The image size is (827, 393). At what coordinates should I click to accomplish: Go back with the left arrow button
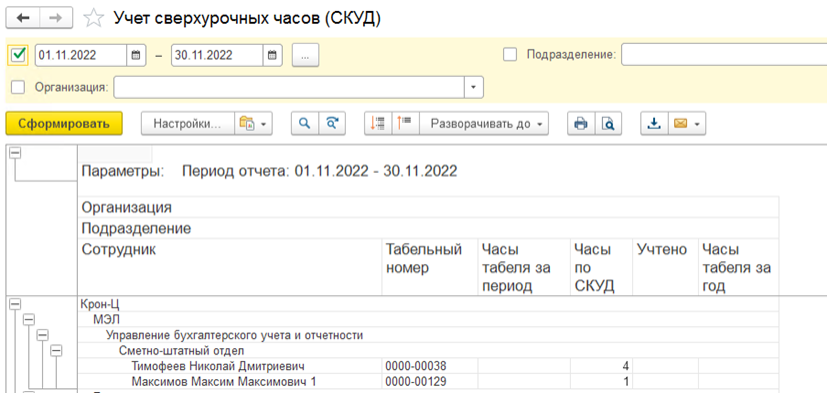point(23,17)
